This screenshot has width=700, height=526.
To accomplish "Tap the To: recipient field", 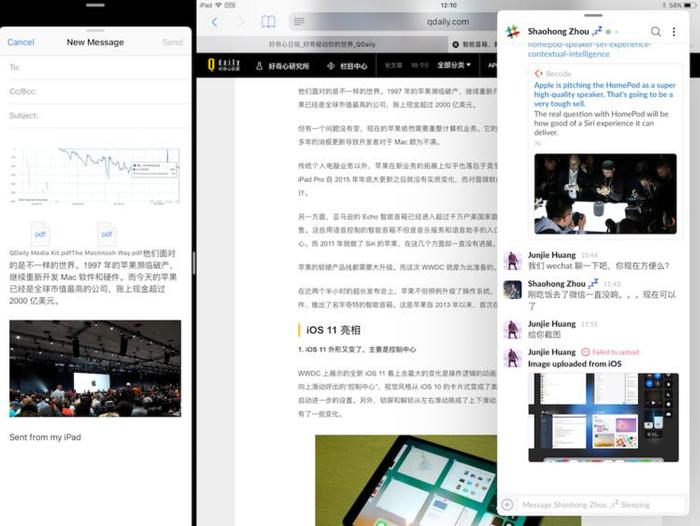I will [x=96, y=67].
